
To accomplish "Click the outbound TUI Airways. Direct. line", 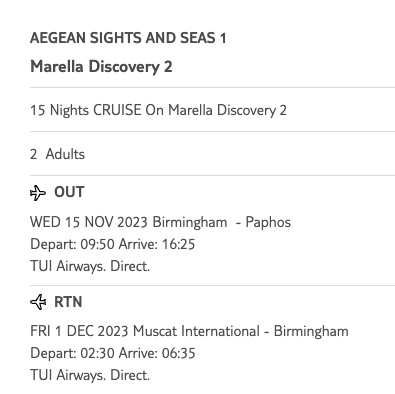I will pyautogui.click(x=90, y=266).
